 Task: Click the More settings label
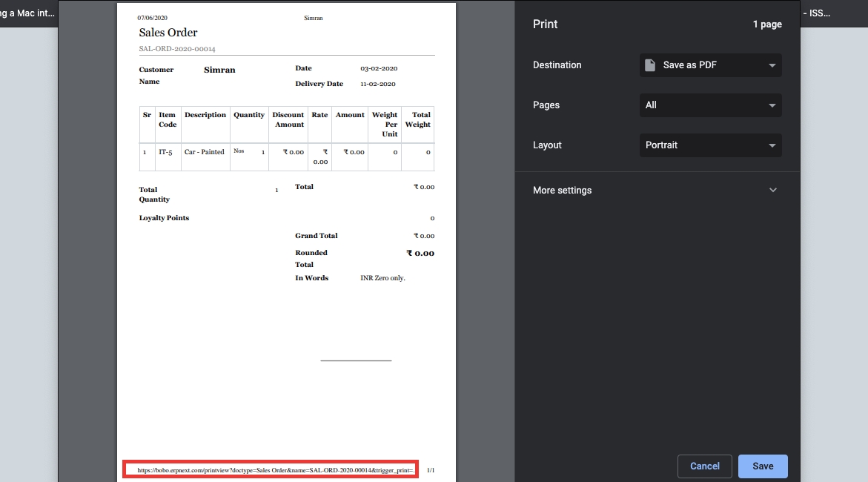[562, 191]
